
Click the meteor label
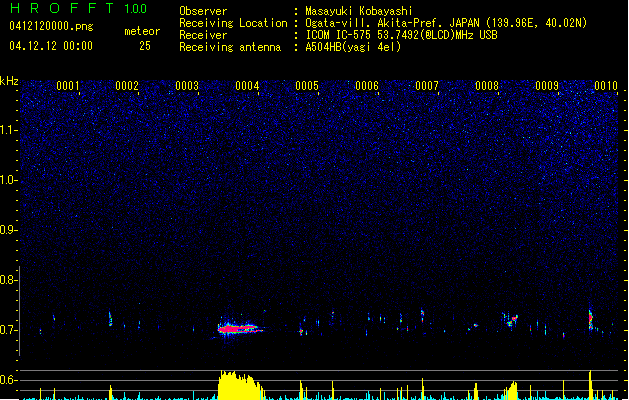pyautogui.click(x=142, y=31)
